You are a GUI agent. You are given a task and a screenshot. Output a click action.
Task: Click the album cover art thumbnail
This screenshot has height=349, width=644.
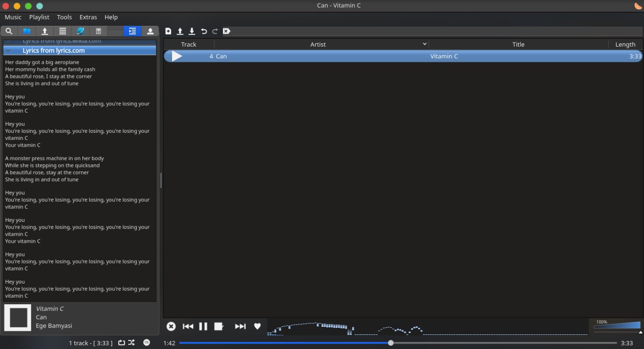coord(19,318)
